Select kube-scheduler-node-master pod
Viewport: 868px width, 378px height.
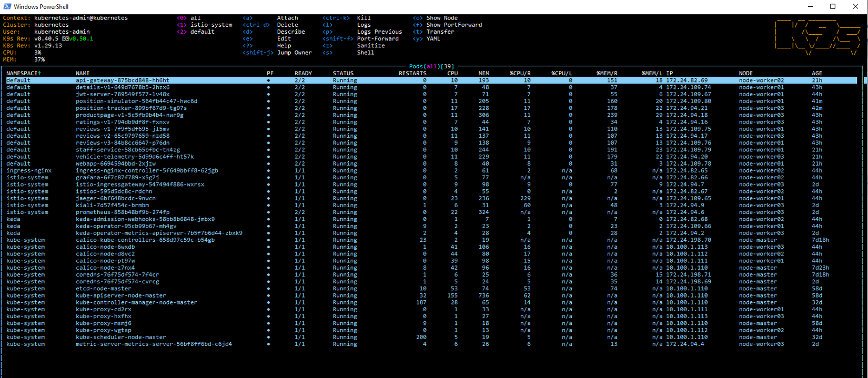pos(121,337)
